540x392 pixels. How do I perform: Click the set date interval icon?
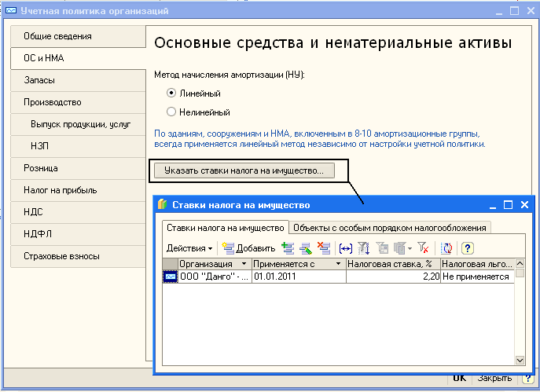coord(345,248)
